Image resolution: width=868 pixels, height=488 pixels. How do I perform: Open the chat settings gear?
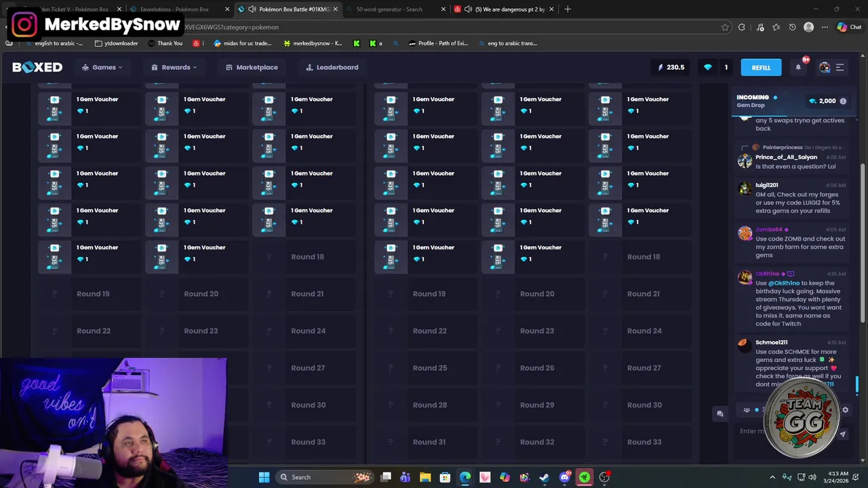(x=845, y=410)
